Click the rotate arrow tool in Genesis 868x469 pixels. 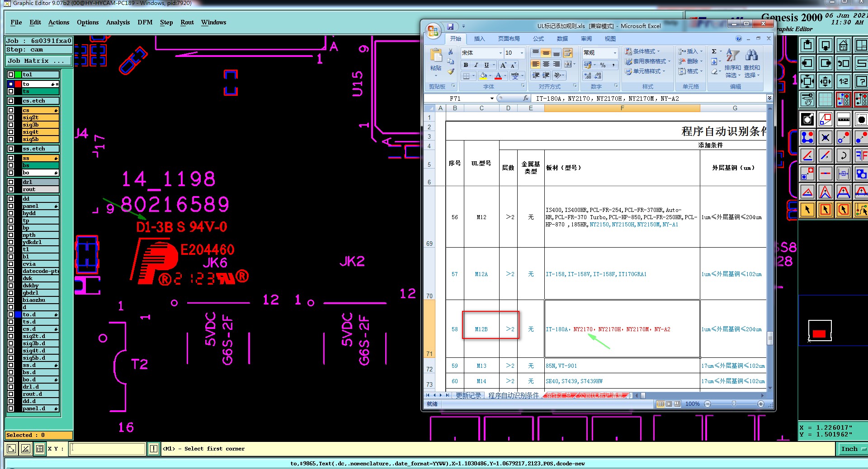844,155
